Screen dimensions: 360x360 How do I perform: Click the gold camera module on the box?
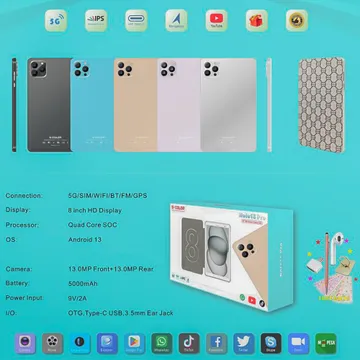247,249
